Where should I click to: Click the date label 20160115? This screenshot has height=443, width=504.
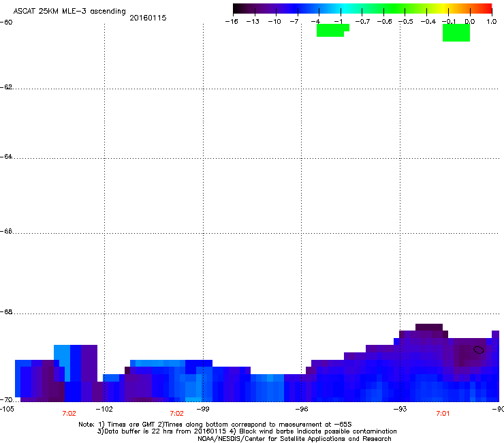[148, 18]
